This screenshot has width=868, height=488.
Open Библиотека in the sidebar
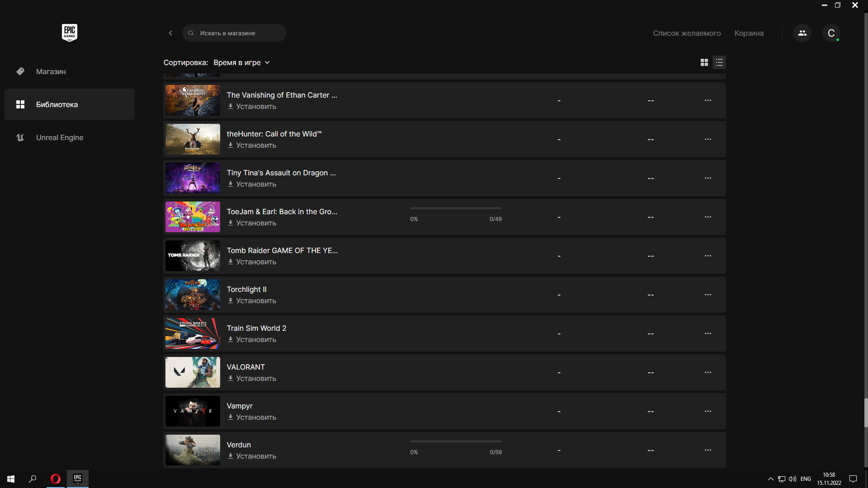tap(69, 104)
